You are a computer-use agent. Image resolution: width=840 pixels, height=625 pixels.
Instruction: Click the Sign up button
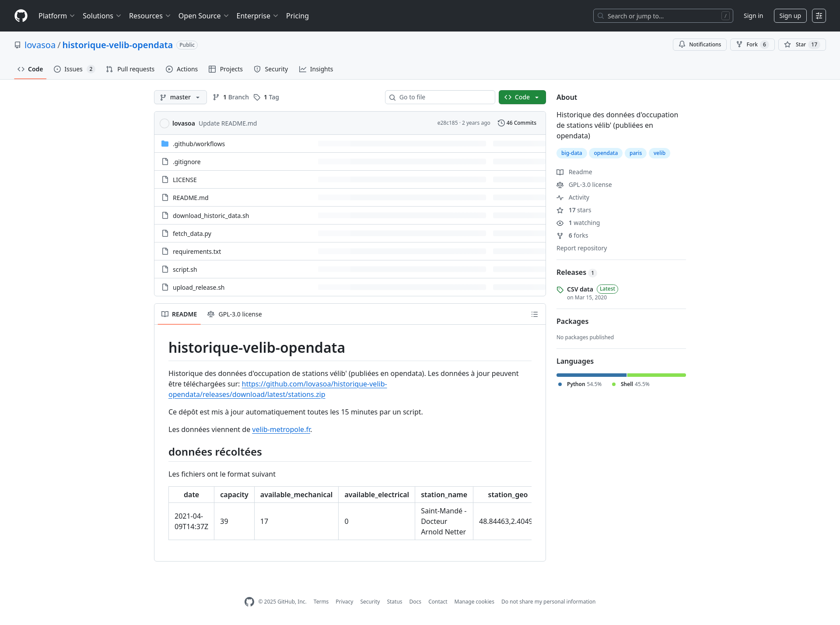click(x=790, y=16)
